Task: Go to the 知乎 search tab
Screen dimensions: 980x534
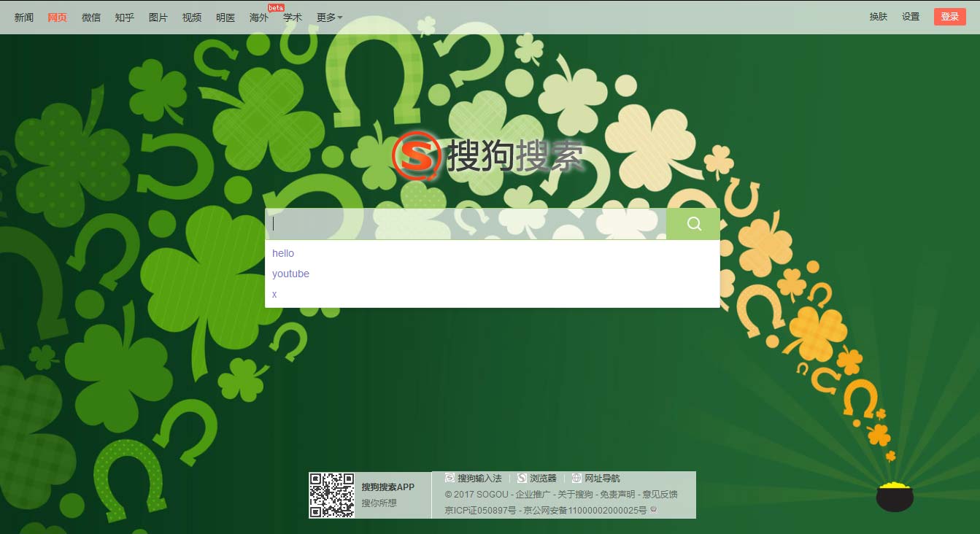Action: point(125,18)
